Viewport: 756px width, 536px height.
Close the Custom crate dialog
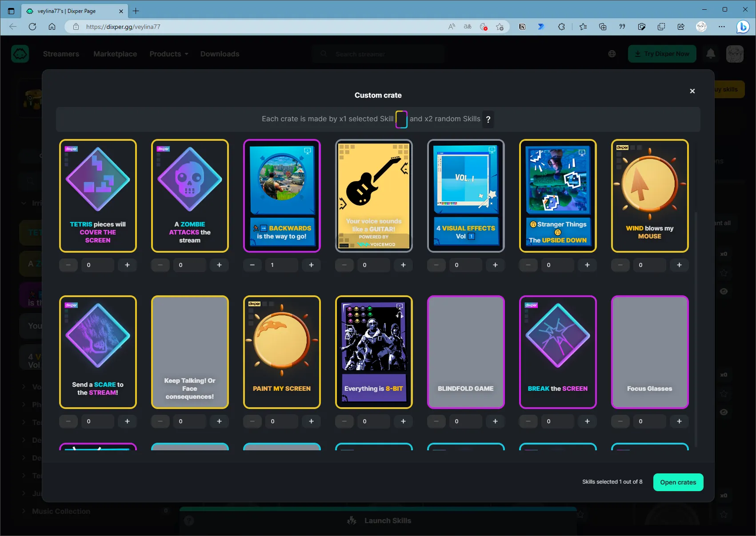(692, 91)
